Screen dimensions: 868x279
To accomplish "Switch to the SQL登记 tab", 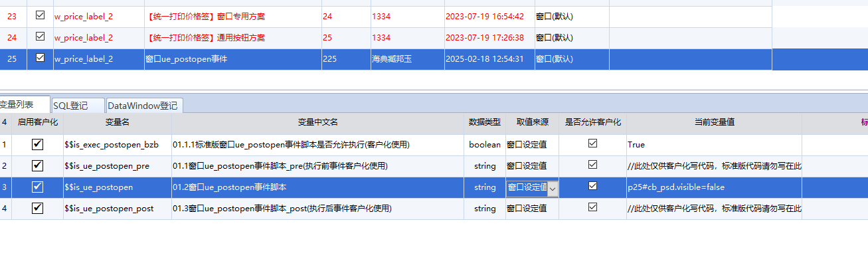I will (78, 106).
